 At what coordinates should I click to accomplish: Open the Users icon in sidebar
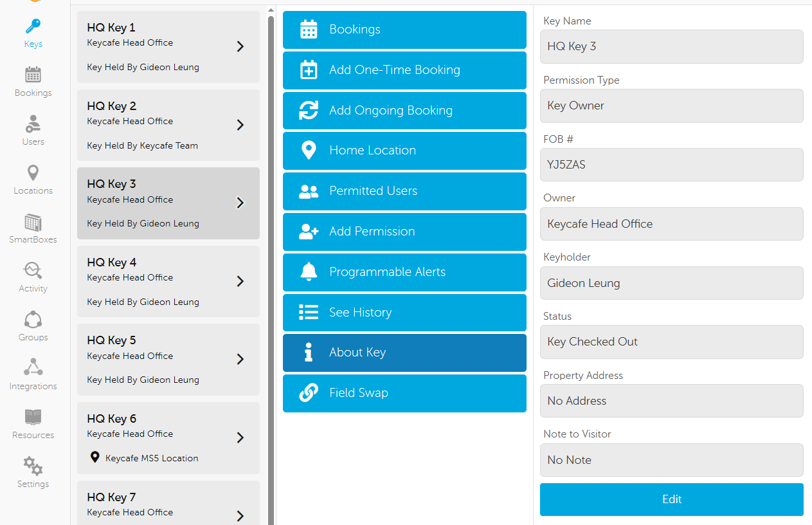[x=33, y=124]
